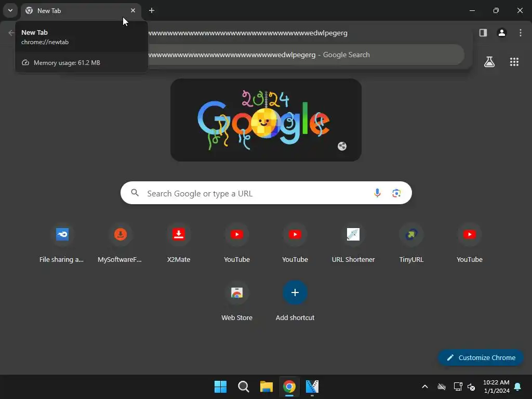This screenshot has width=532, height=399.
Task: Open the profile avatar icon
Action: pos(502,33)
